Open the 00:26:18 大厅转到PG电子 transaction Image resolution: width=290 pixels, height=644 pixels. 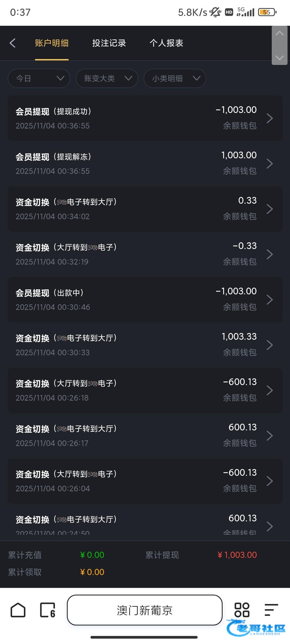coord(145,390)
